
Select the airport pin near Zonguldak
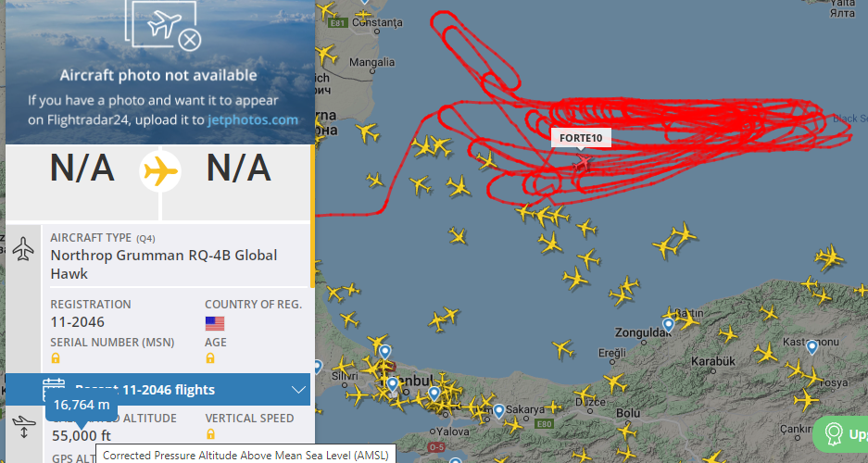(668, 325)
